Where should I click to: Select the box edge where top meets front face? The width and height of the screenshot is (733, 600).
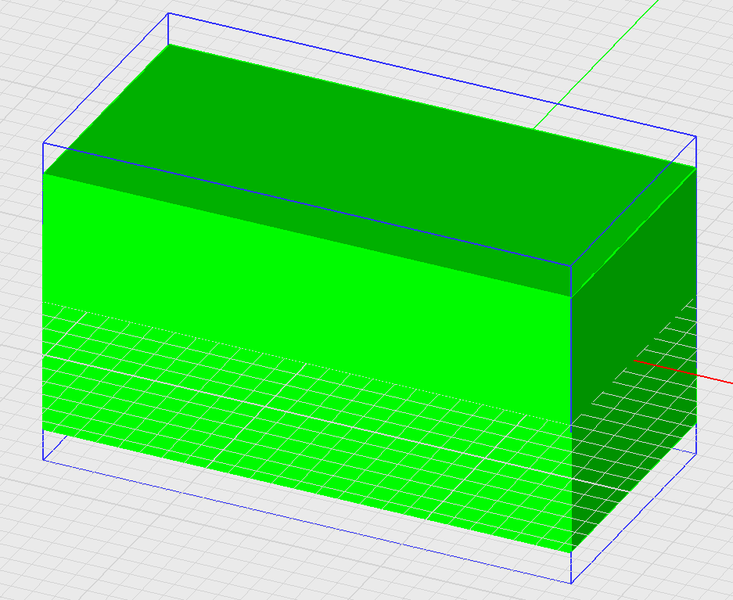click(x=307, y=235)
